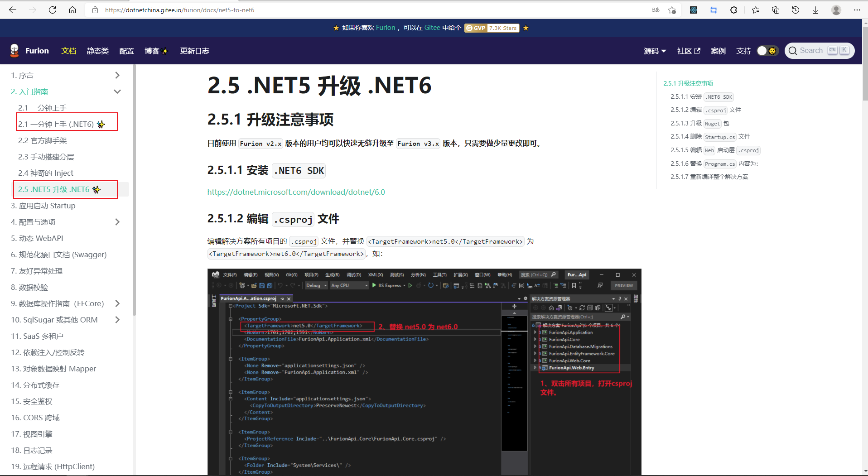Open 2.1 一分钟上手 (.NET6) sidebar item

click(62, 124)
